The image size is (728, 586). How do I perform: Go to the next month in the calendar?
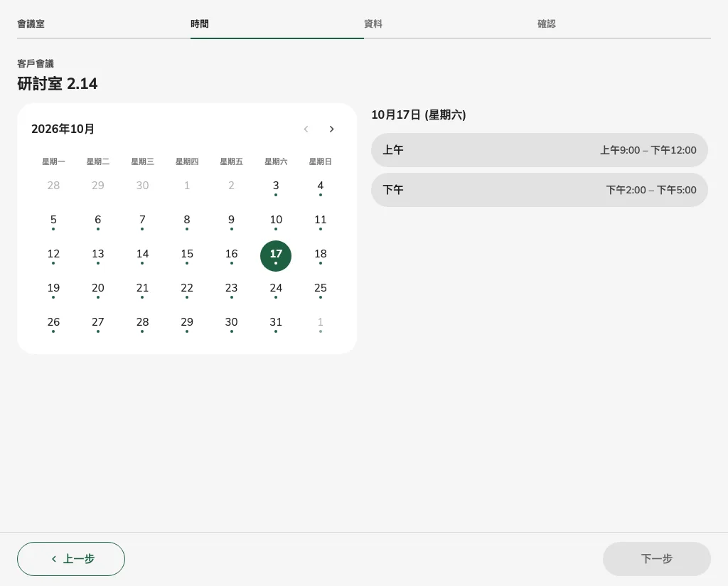tap(331, 129)
